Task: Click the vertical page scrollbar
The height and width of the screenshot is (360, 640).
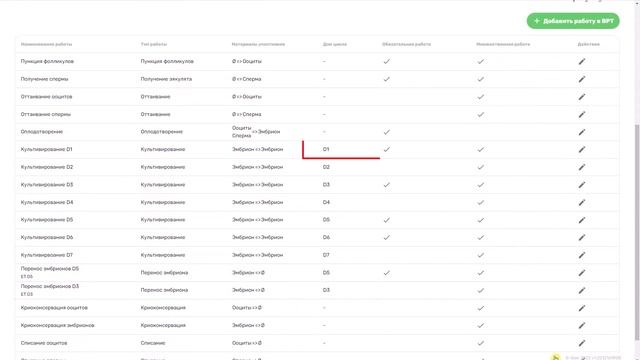Action: tap(637, 233)
